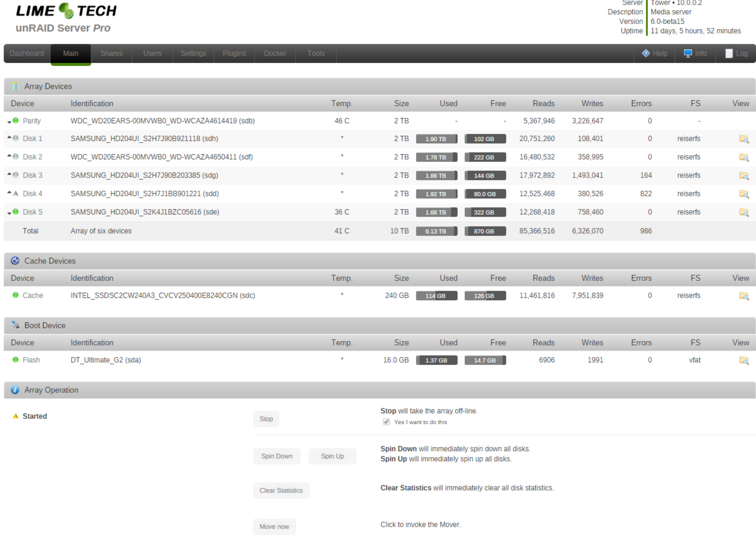Click the grey status ball for Disk 3

15,175
